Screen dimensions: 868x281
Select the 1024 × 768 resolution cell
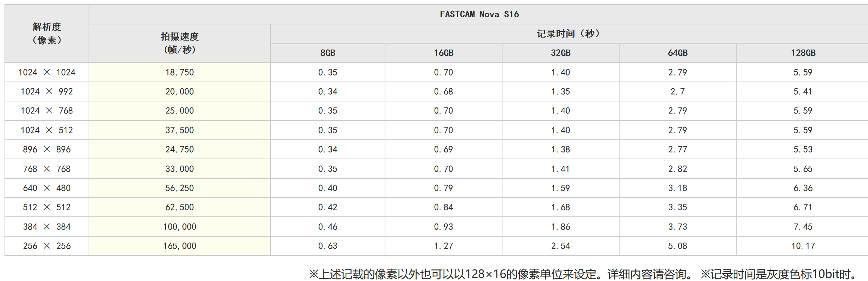tap(47, 111)
